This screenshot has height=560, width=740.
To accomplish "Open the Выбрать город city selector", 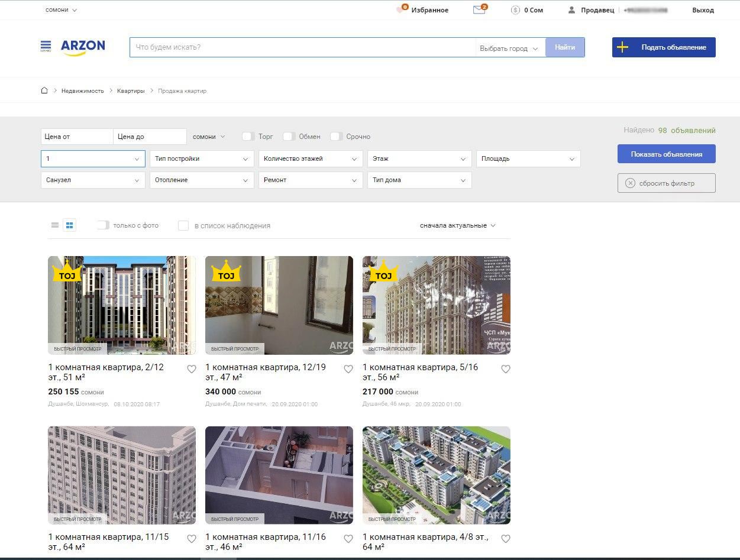I will pyautogui.click(x=509, y=48).
